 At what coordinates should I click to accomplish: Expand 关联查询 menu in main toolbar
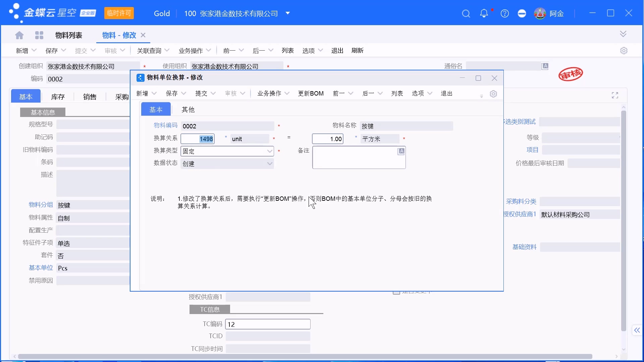click(x=153, y=51)
